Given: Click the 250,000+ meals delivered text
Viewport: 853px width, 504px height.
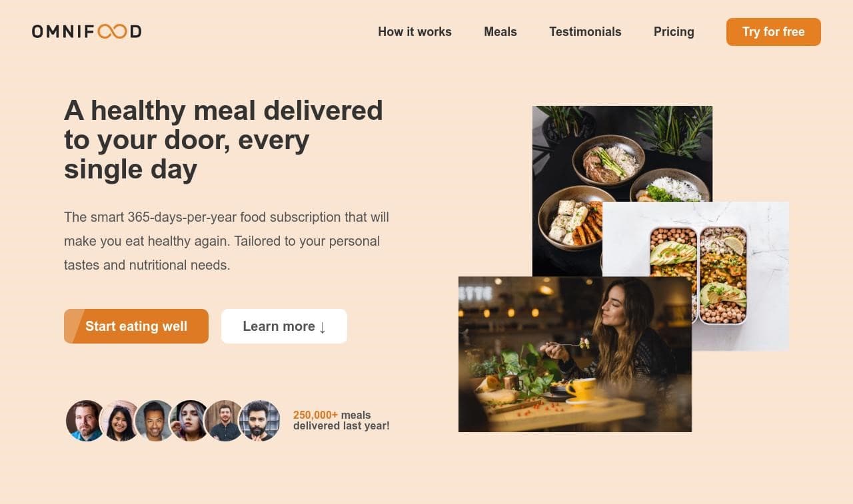Looking at the screenshot, I should coord(341,421).
